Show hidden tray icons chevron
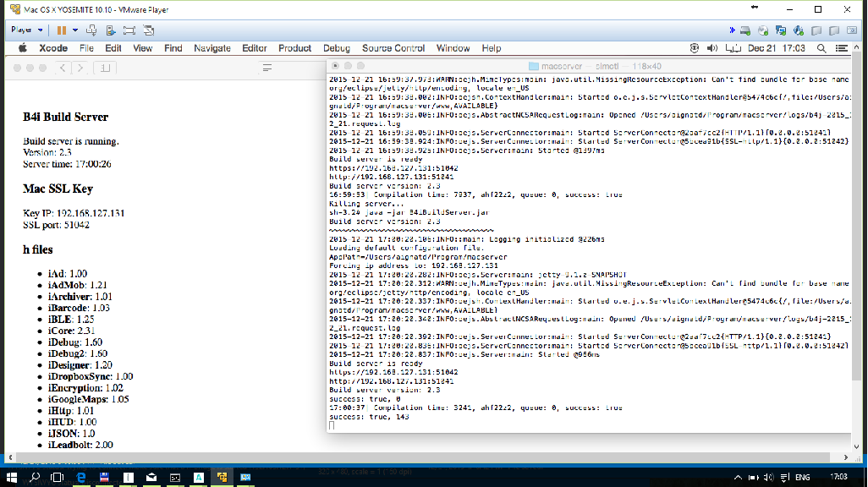This screenshot has width=868, height=487. click(x=738, y=477)
